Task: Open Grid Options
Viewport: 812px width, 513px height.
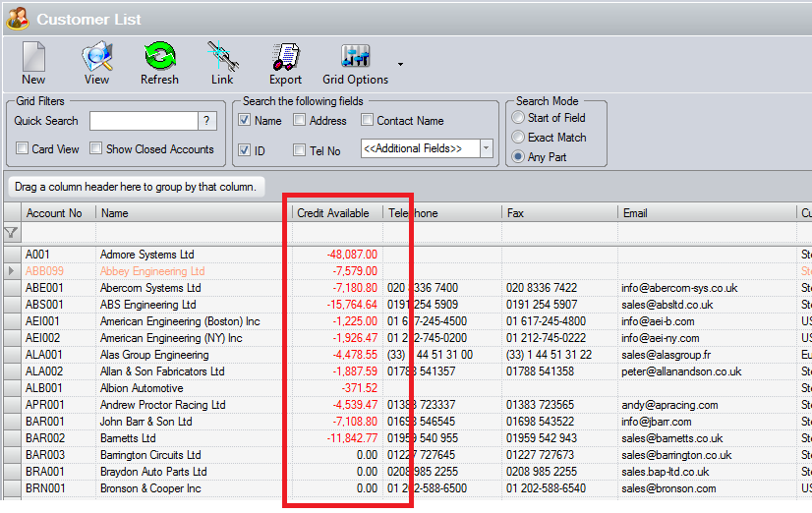Action: pos(355,63)
